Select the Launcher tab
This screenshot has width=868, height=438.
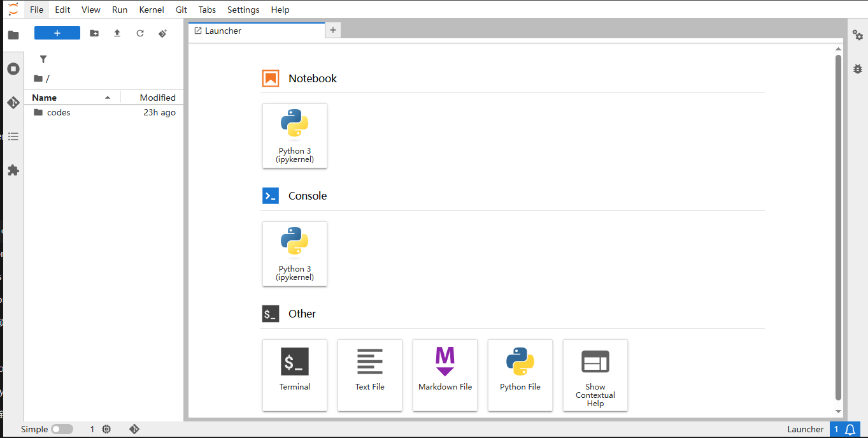(x=223, y=31)
